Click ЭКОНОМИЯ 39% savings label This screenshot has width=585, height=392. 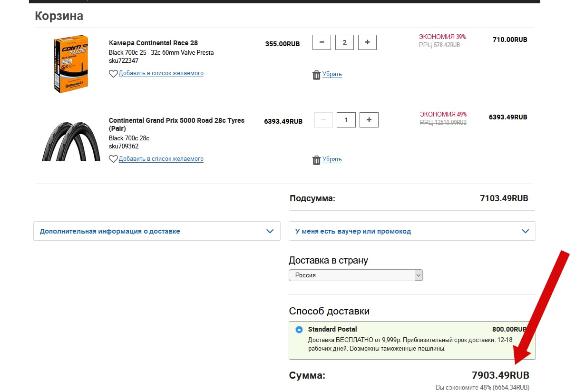pos(442,37)
